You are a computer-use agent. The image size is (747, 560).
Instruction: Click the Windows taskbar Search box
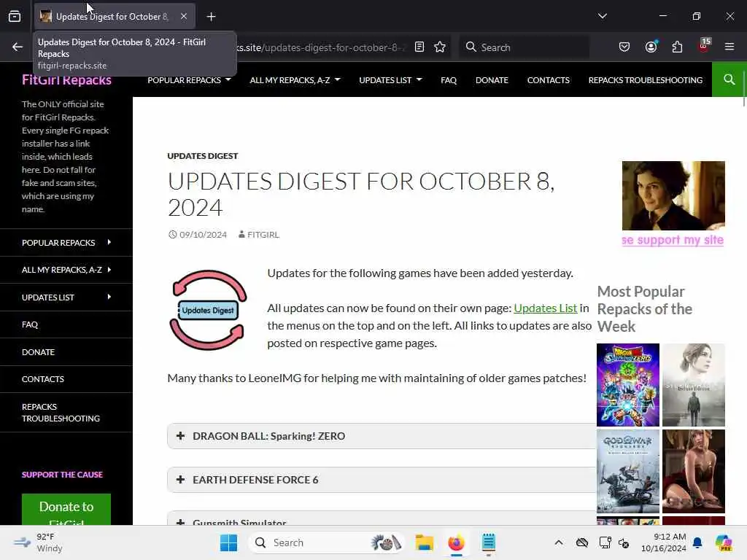click(x=327, y=542)
